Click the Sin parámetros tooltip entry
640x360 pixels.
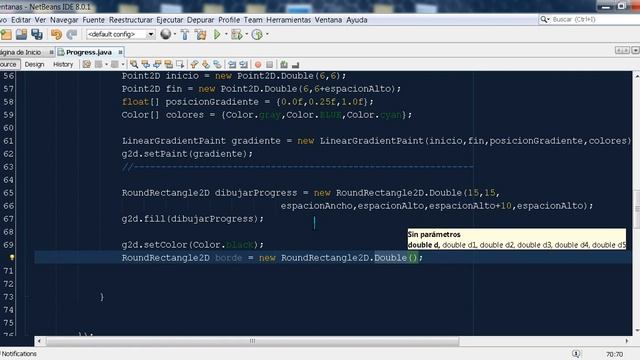click(x=434, y=234)
